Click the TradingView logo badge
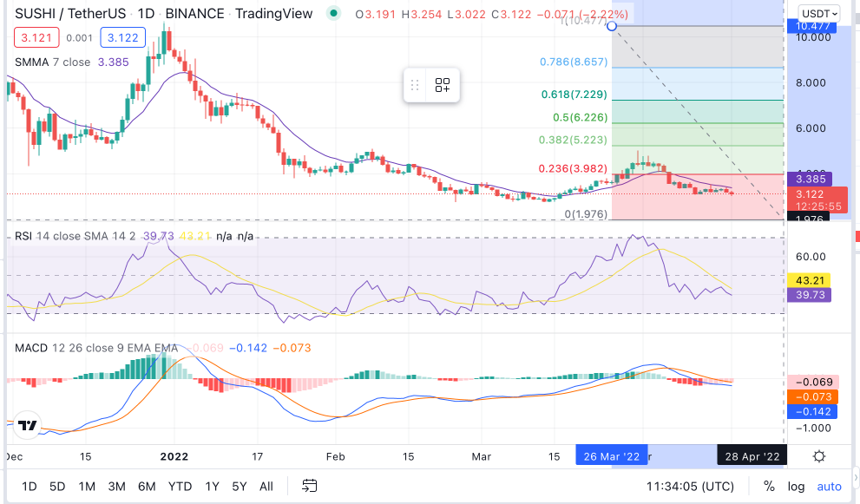Screen dimensions: 860x504 27,425
